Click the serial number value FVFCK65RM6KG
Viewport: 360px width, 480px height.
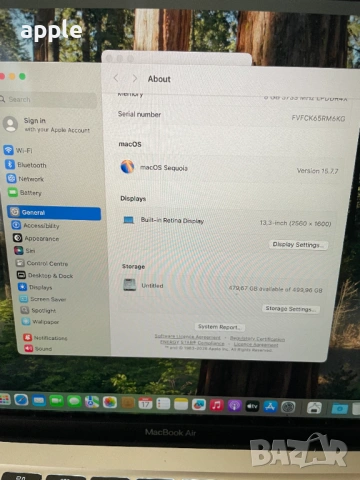[318, 118]
